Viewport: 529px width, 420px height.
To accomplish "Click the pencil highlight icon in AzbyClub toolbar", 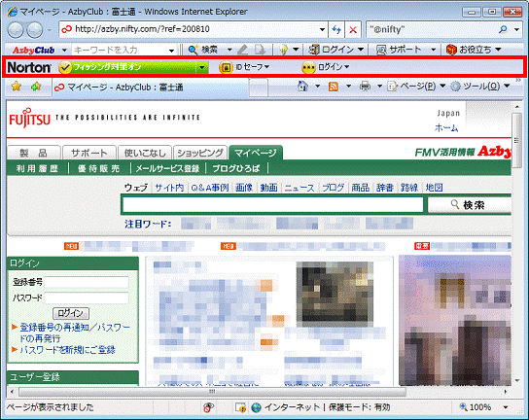I will click(242, 50).
